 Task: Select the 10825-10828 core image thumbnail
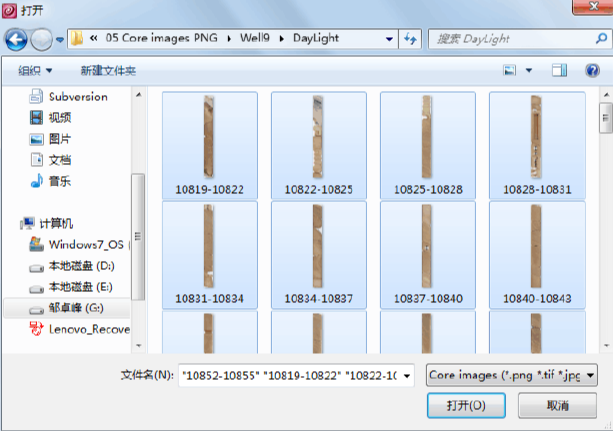coord(427,145)
